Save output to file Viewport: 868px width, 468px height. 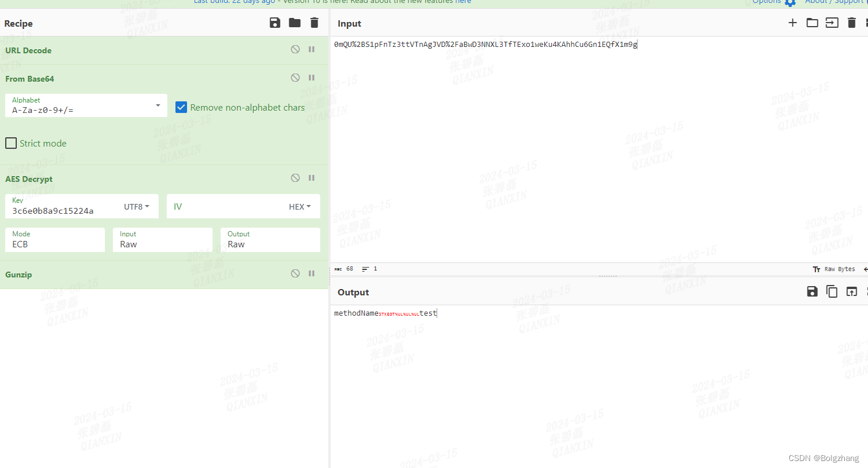coord(812,291)
